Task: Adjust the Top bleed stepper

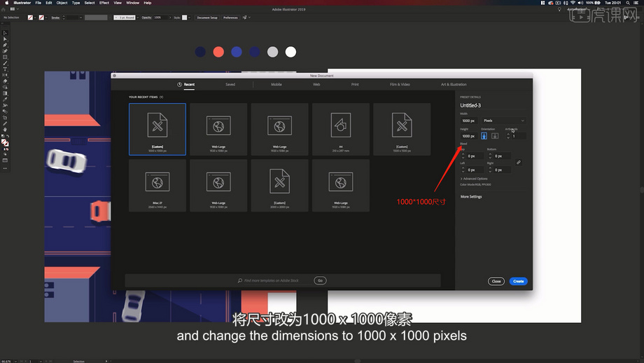Action: click(x=463, y=156)
